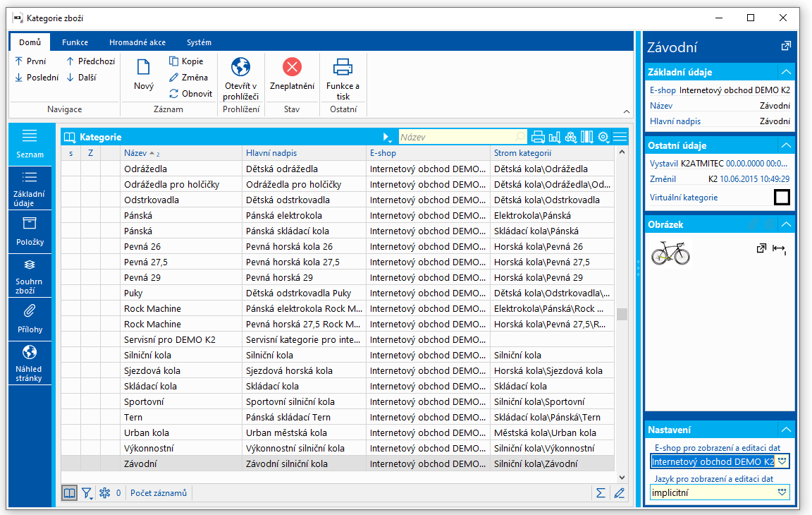Open E-shop pro zobrazení dropdown
This screenshot has height=515, width=812.
click(782, 461)
